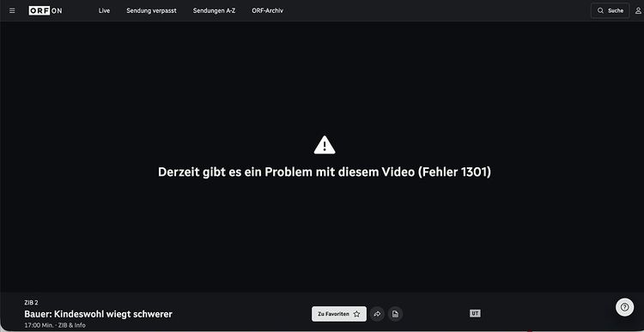Screen dimensions: 644x332
Task: Open the Live section
Action: [x=104, y=10]
